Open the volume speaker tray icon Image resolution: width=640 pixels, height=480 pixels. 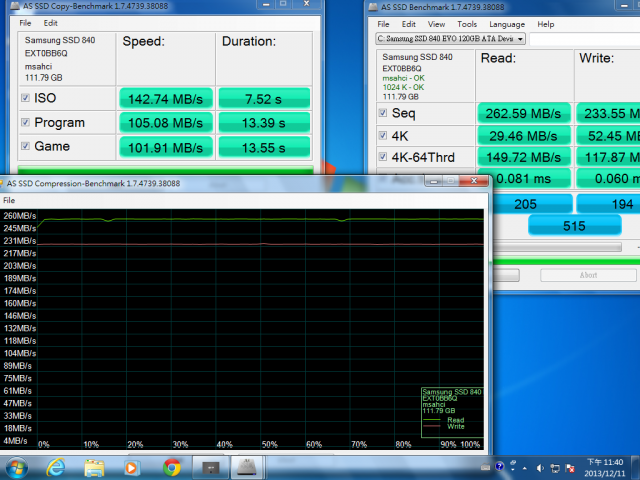point(540,468)
